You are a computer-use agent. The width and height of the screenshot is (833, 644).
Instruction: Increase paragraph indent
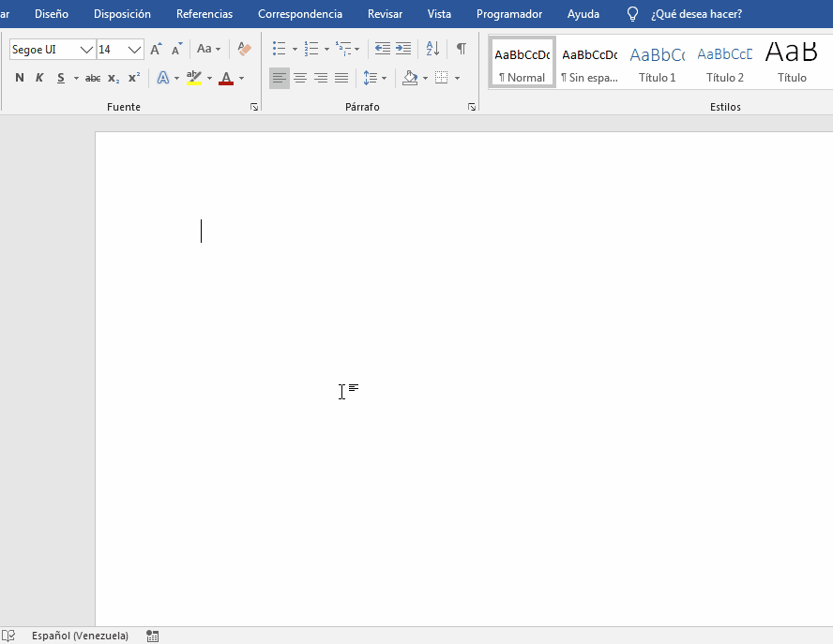[x=403, y=49]
